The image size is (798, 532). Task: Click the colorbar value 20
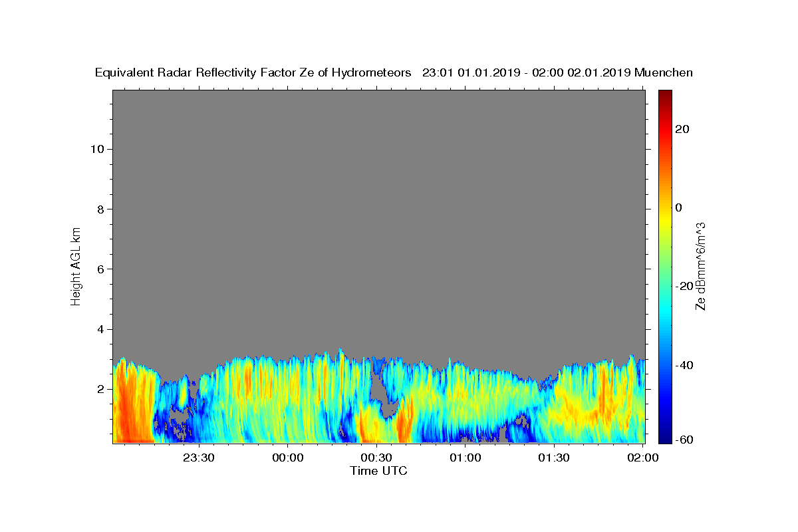[682, 129]
